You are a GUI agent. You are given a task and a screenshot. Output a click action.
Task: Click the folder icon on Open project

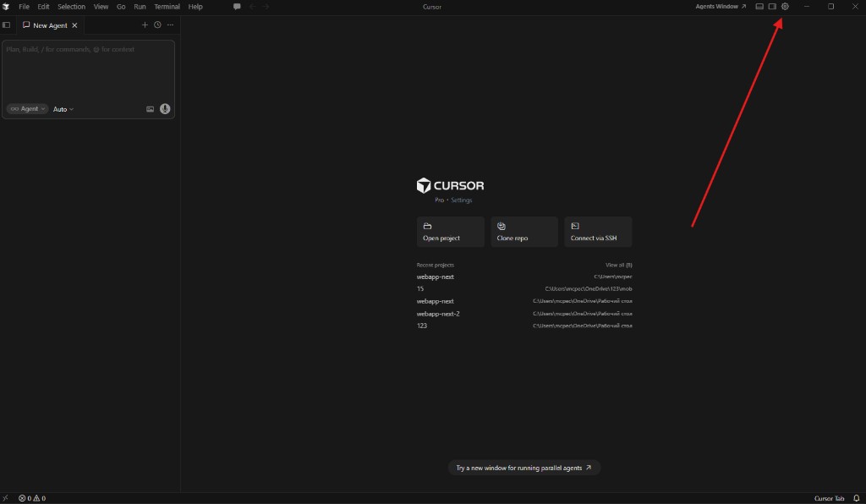point(427,226)
